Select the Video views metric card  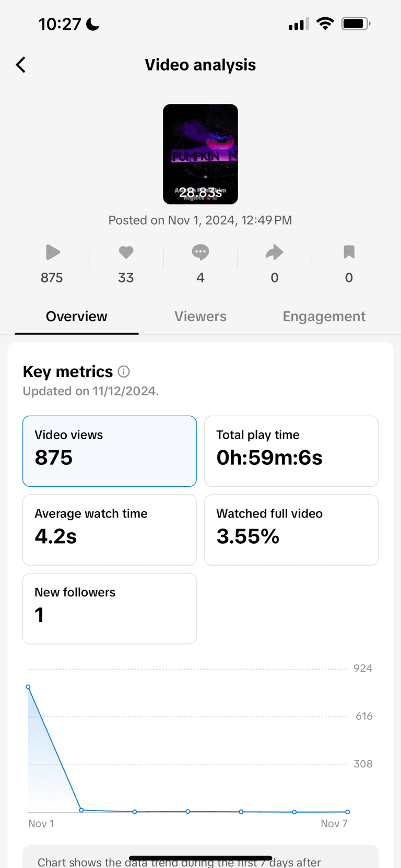(x=109, y=451)
